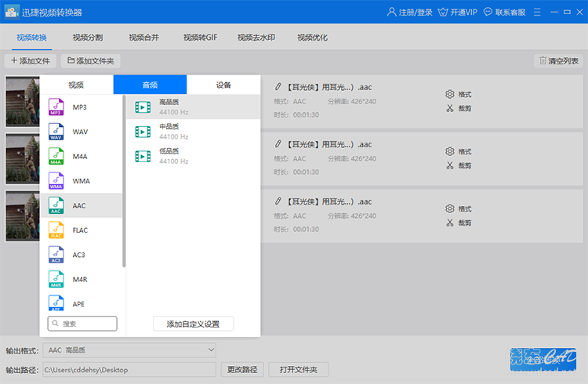Viewport: 588px width, 384px height.
Task: Click the 更改路径 button
Action: coord(242,370)
